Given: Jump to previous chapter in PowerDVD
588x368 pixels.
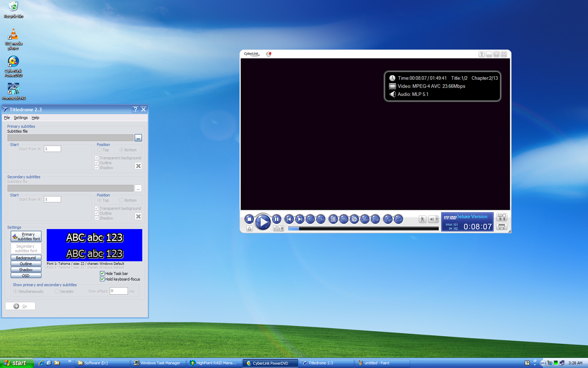Looking at the screenshot, I should click(289, 219).
